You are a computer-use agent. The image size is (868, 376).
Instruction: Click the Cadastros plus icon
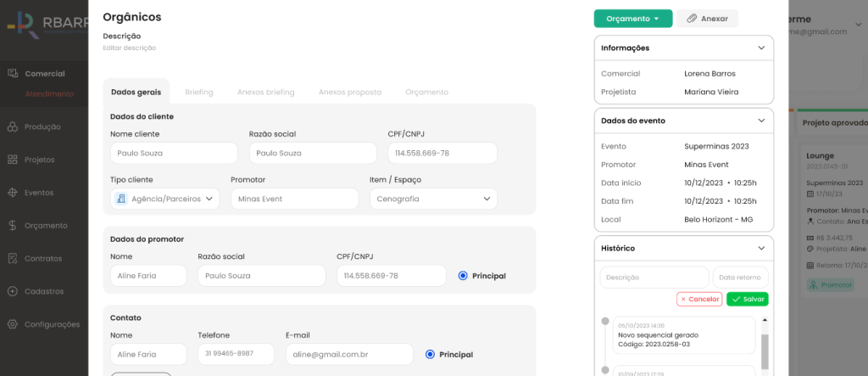click(13, 291)
